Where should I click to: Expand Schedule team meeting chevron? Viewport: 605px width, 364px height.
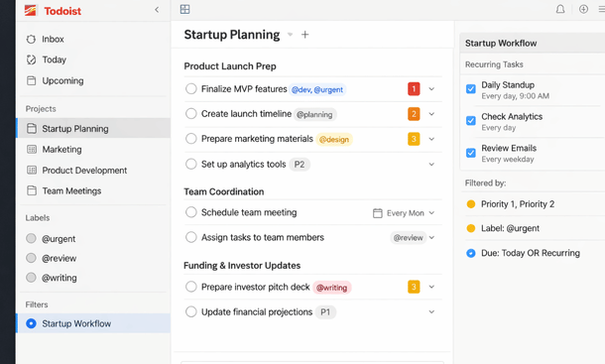tap(431, 212)
